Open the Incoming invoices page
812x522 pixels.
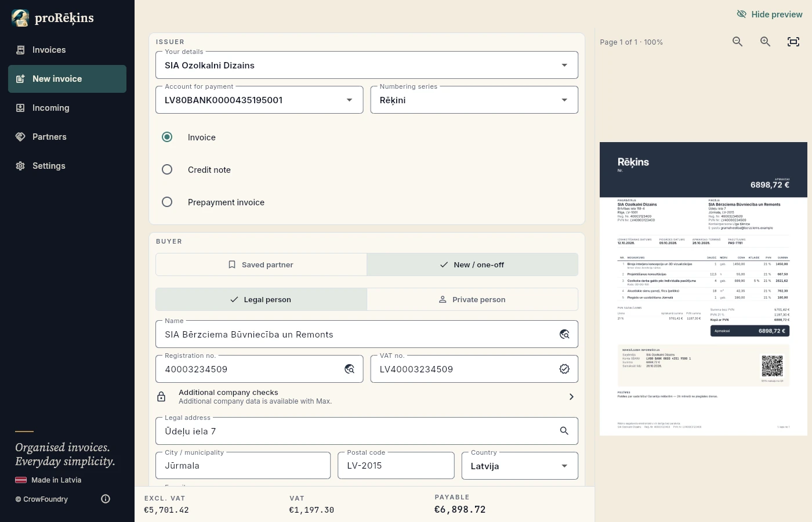pyautogui.click(x=67, y=108)
